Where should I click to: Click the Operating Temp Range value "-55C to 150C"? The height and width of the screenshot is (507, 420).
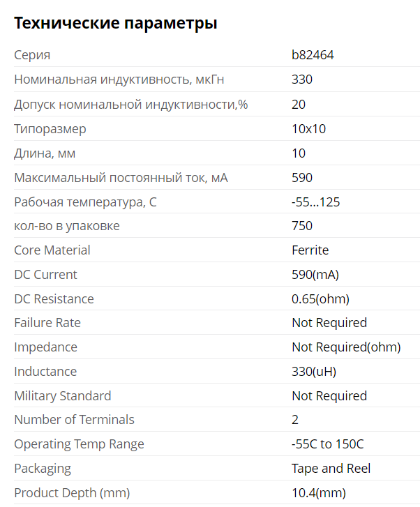(x=328, y=444)
